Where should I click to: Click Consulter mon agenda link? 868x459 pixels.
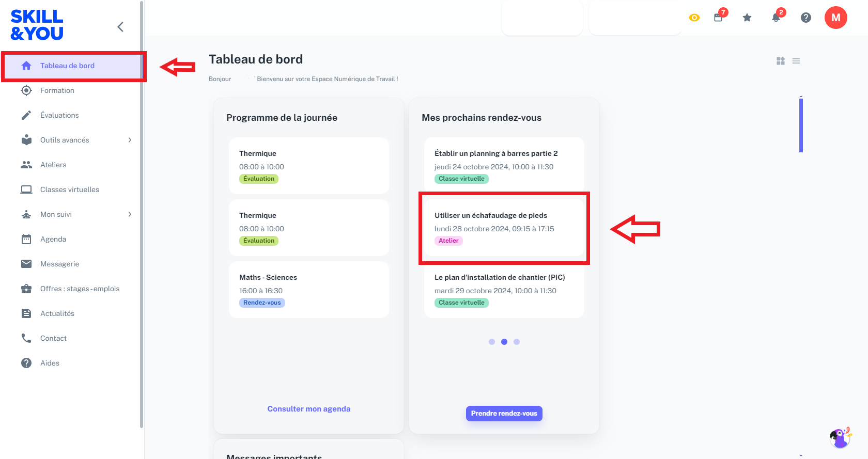309,409
